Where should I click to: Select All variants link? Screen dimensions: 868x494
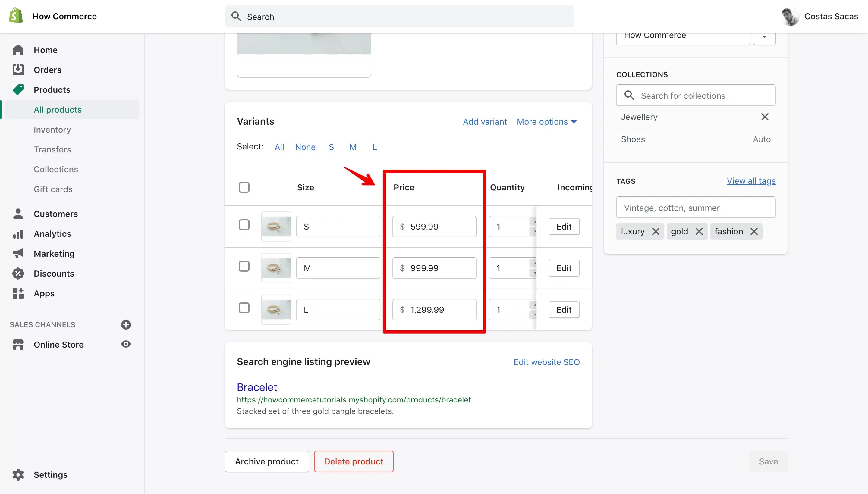coord(279,147)
